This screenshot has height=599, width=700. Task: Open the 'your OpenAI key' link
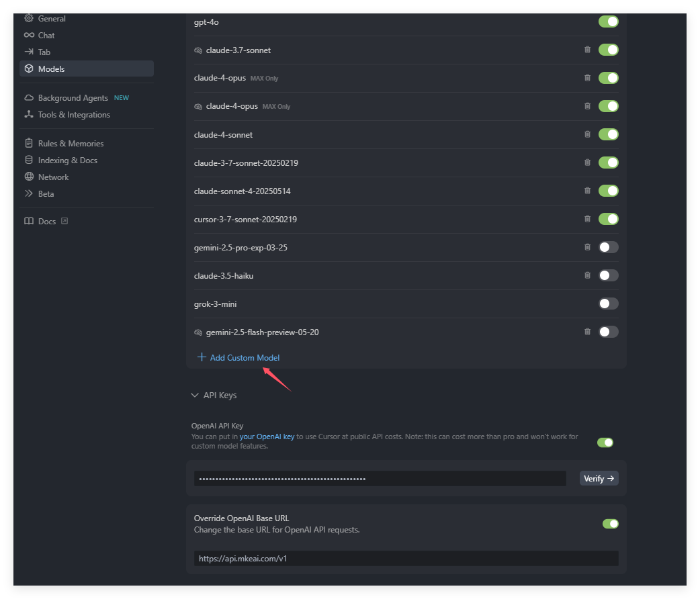pyautogui.click(x=267, y=436)
